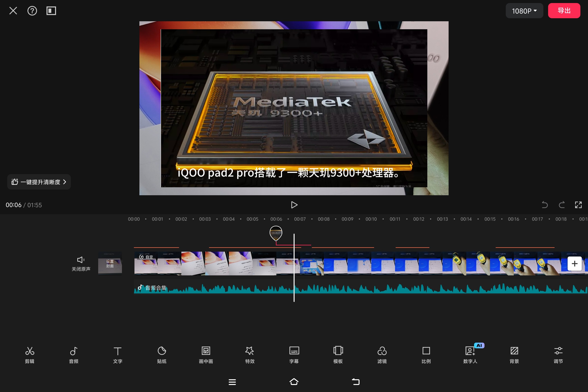Undo the last edit
This screenshot has width=588, height=392.
(545, 205)
